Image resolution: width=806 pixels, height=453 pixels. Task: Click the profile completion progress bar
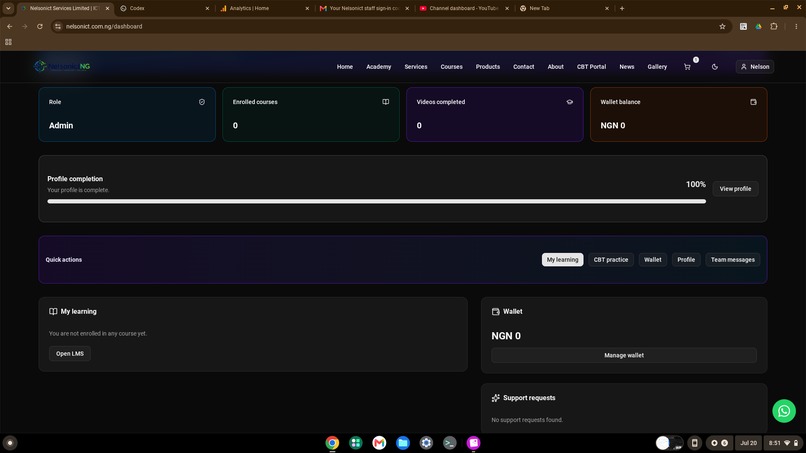click(x=376, y=202)
